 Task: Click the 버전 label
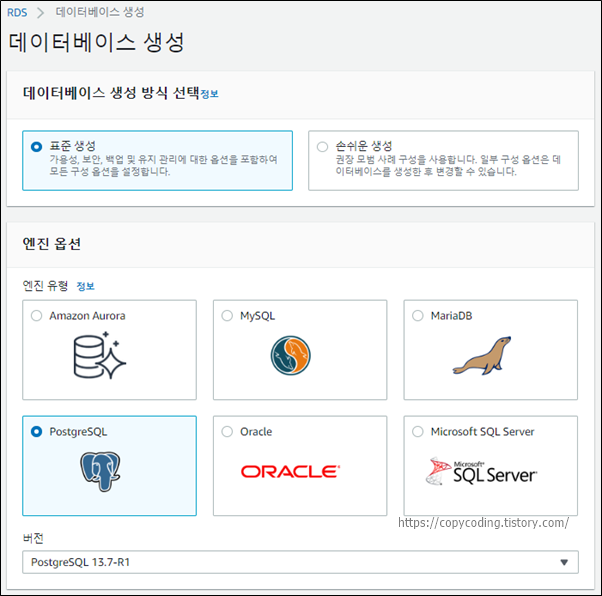tap(33, 538)
